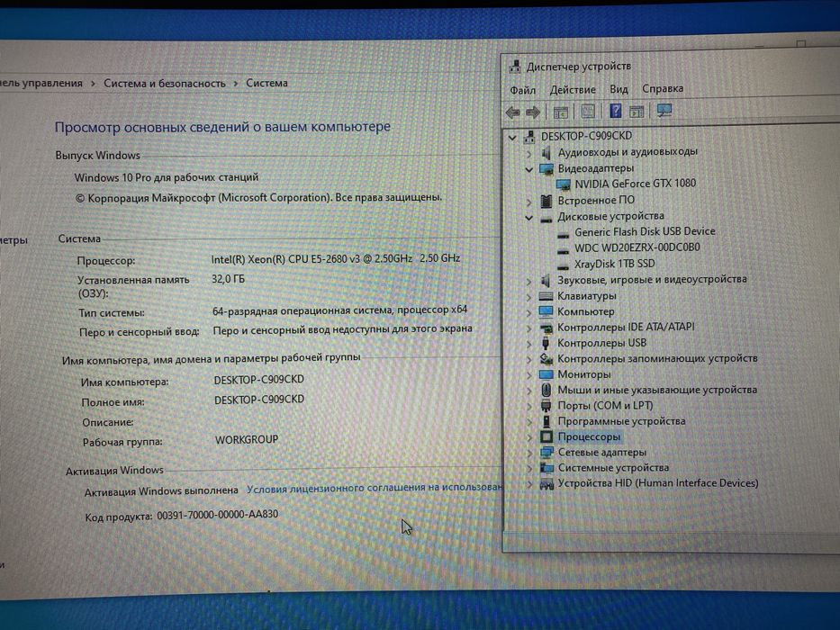The image size is (840, 630).
Task: Click the icon beside Мониторы category
Action: (x=546, y=373)
